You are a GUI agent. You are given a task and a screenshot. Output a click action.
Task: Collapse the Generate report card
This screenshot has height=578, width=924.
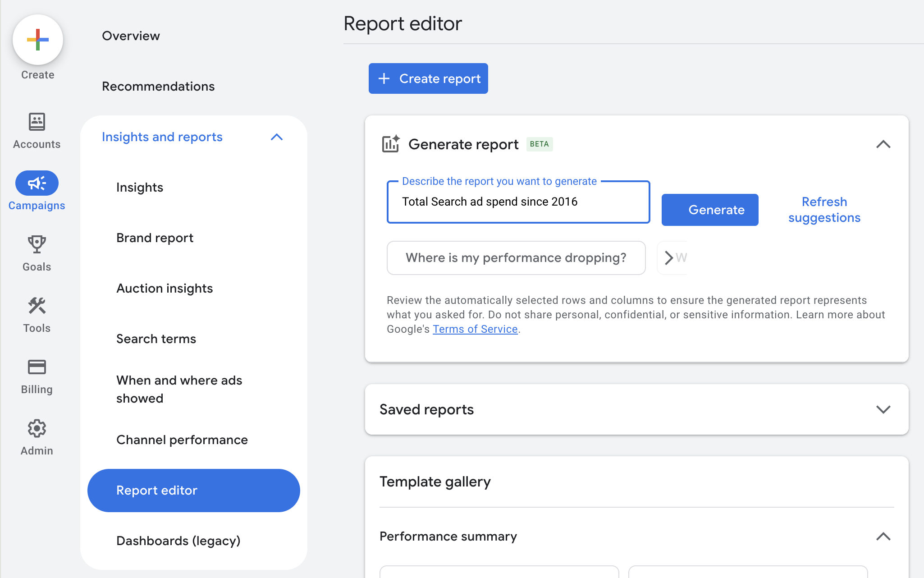[x=883, y=144]
